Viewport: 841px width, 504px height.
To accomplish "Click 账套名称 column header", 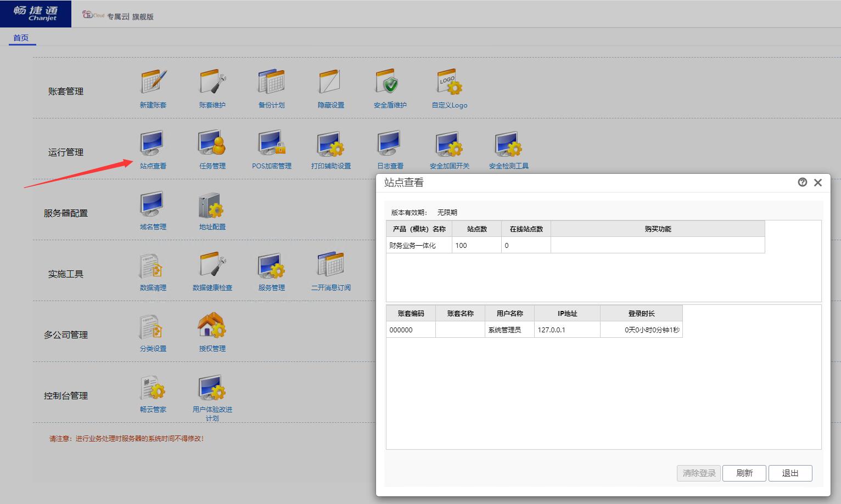I will [461, 313].
